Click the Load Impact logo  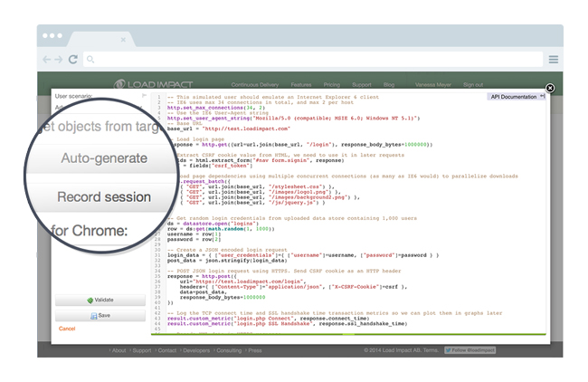[x=153, y=84]
